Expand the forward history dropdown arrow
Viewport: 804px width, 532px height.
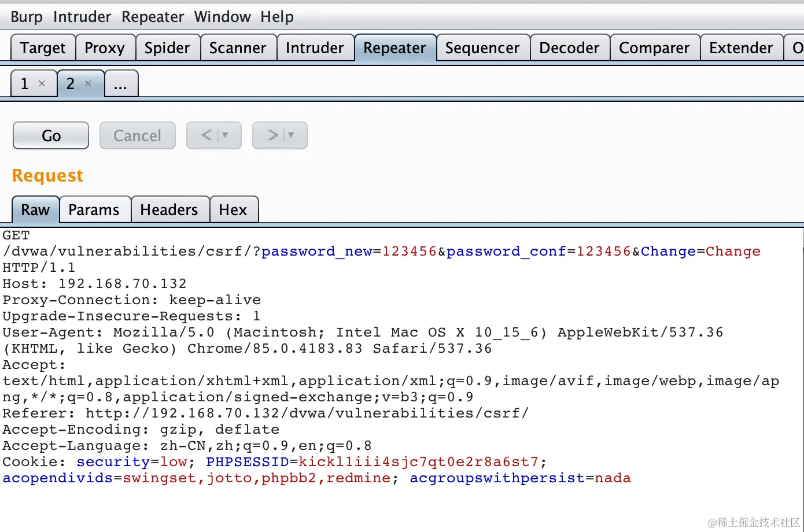tap(291, 135)
